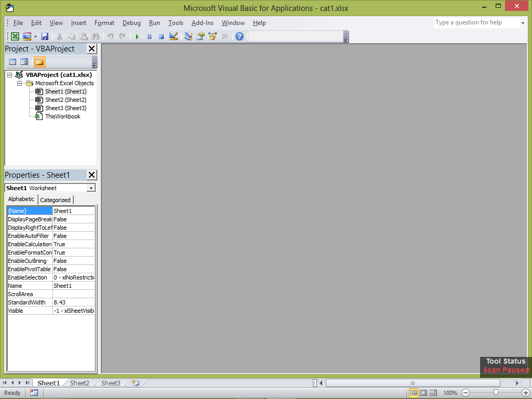
Task: Close the Project - VBAProject panel
Action: (x=91, y=49)
